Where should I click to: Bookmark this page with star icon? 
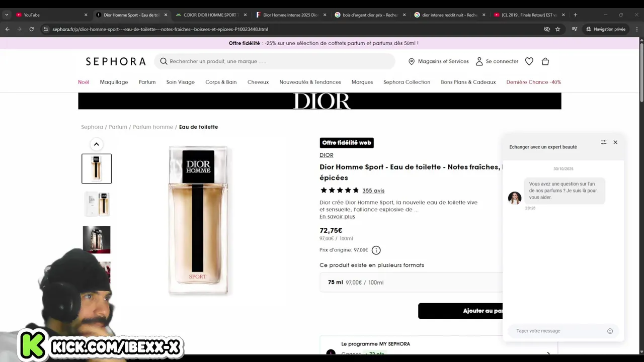pyautogui.click(x=557, y=29)
